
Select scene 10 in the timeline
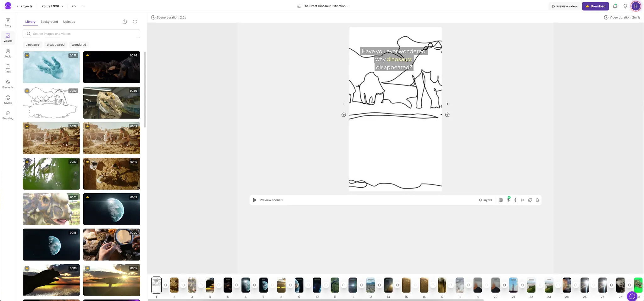[x=317, y=285]
